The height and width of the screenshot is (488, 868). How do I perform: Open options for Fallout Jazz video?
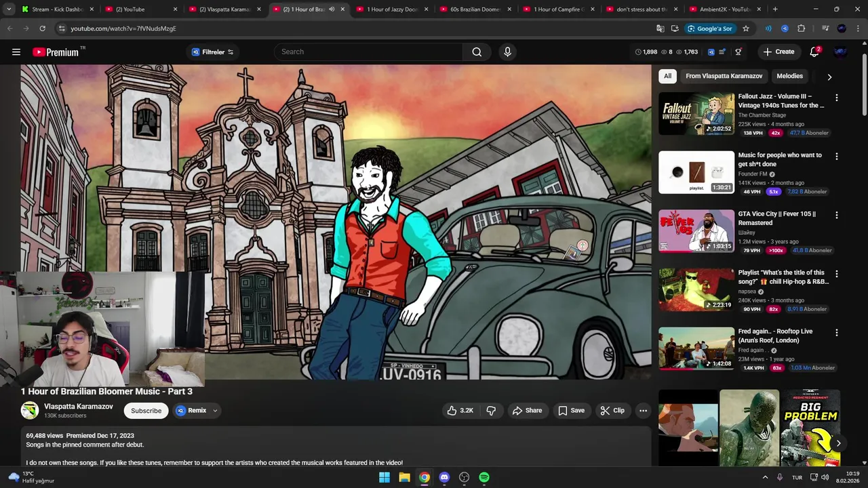[x=836, y=98]
